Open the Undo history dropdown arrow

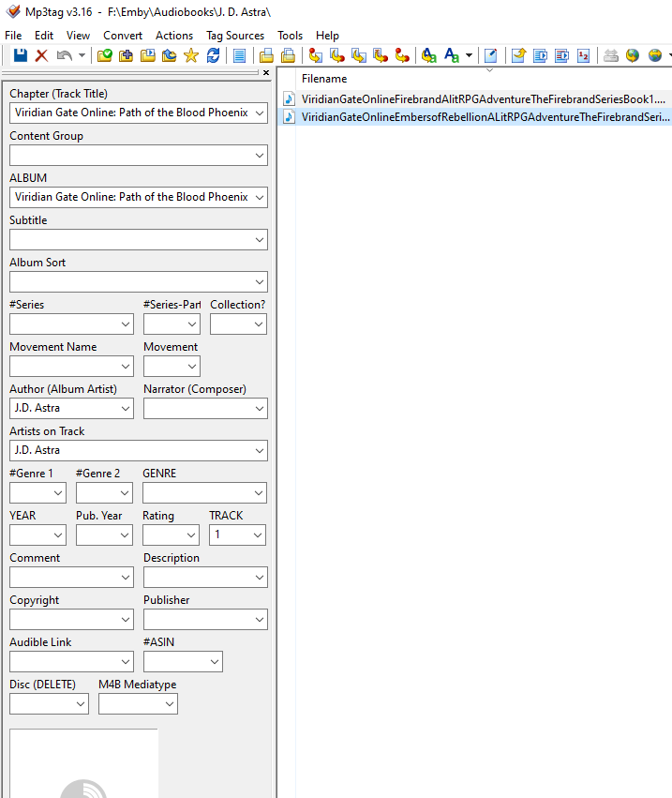click(82, 55)
